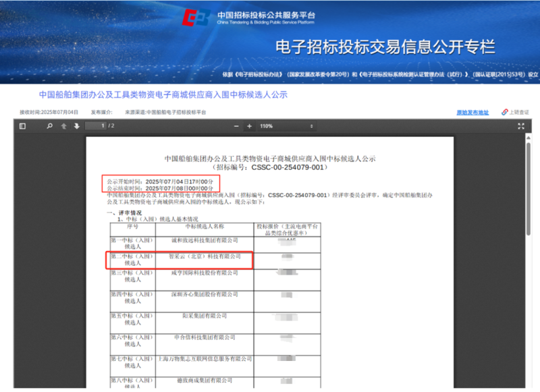Click the blue announcement title 中国船舶集团办公及工具类物资电子商城供应商入围中标候选人公示

click(163, 94)
